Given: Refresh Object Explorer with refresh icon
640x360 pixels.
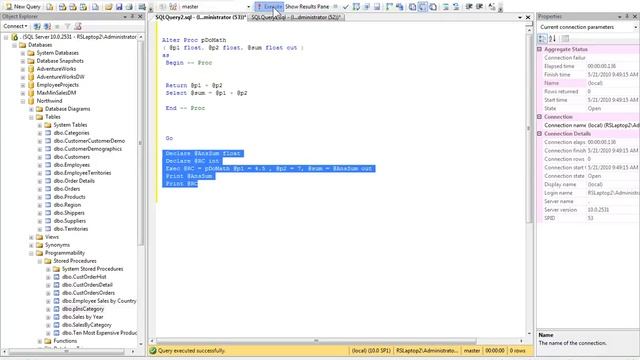Looking at the screenshot, I should (78, 26).
